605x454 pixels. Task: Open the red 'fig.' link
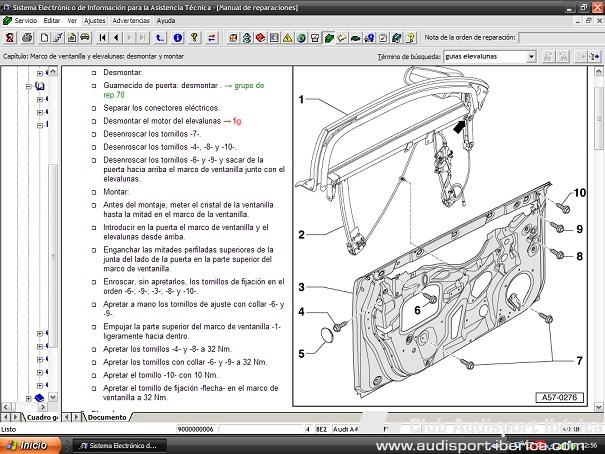pyautogui.click(x=238, y=121)
